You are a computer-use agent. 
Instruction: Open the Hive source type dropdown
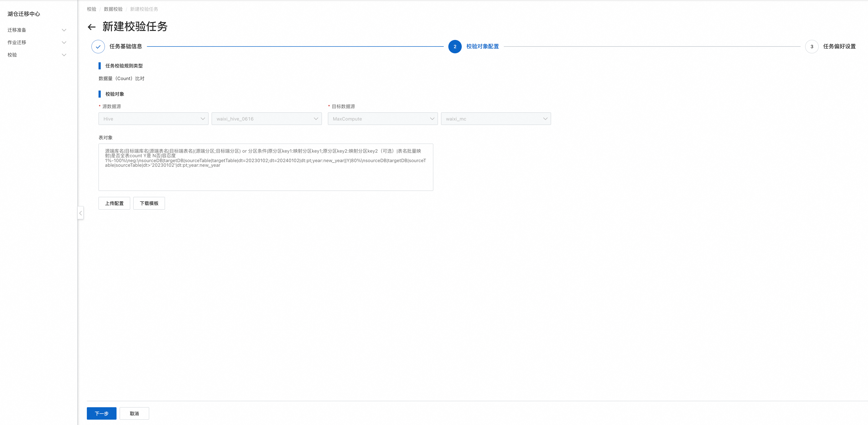(153, 119)
